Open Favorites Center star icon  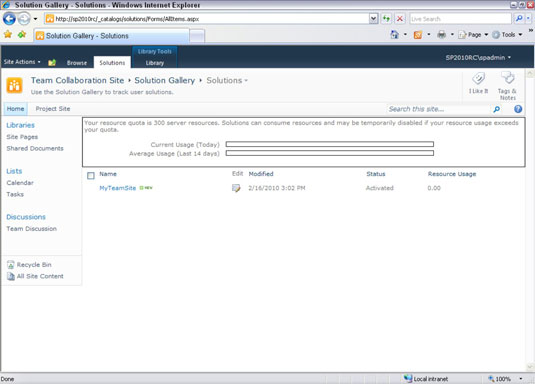point(8,34)
